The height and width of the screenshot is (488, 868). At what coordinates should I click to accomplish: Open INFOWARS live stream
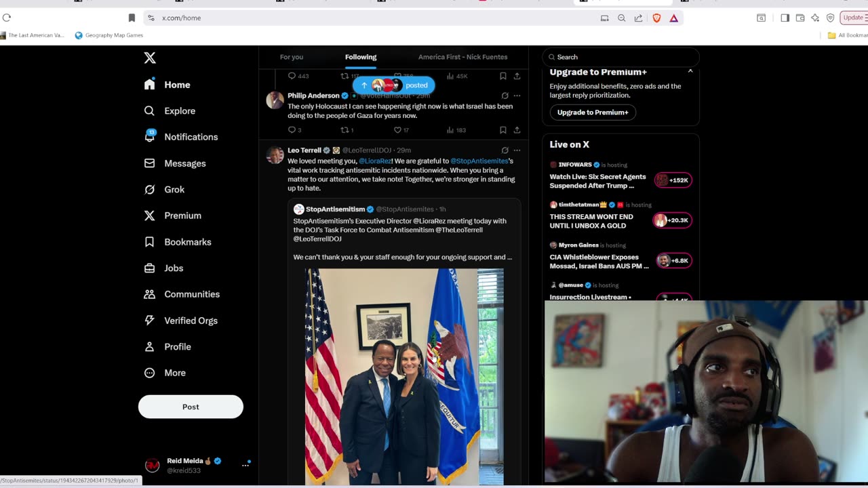coord(620,176)
